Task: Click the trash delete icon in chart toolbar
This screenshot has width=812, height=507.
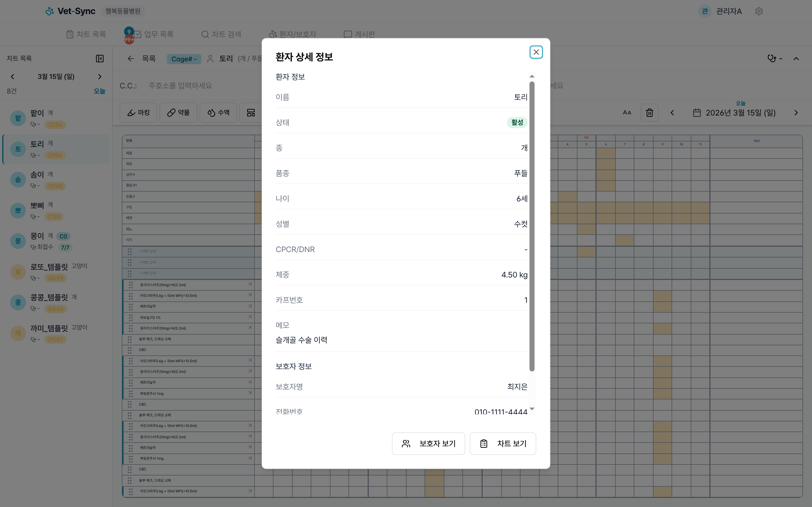Action: coord(650,113)
